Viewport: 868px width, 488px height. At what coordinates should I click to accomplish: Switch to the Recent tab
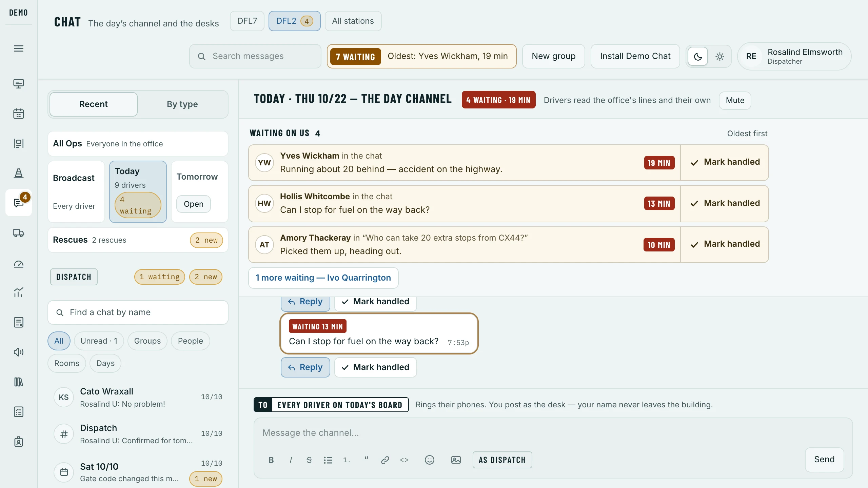pos(93,104)
